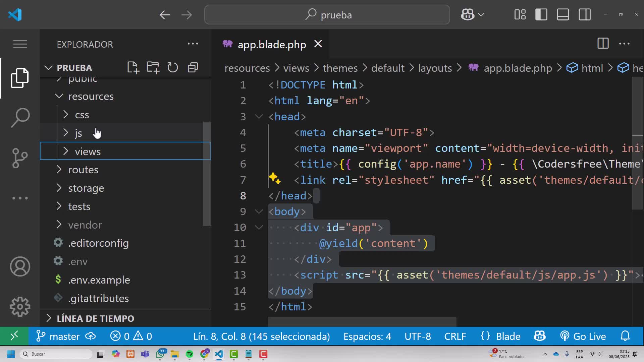Synchronize changes with cloud icon
The width and height of the screenshot is (644, 362).
(x=91, y=336)
